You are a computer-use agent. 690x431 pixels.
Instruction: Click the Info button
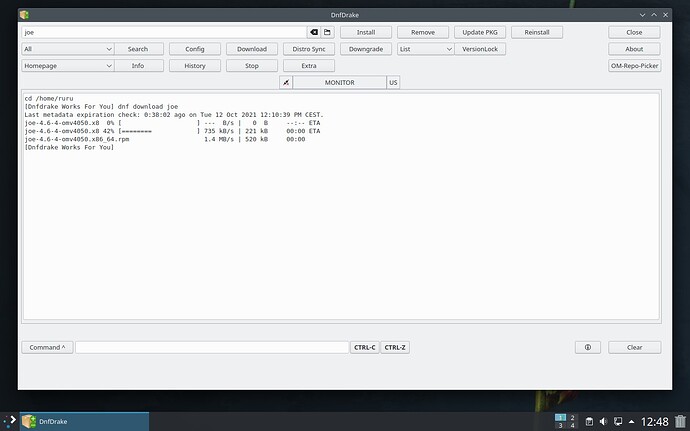(138, 66)
